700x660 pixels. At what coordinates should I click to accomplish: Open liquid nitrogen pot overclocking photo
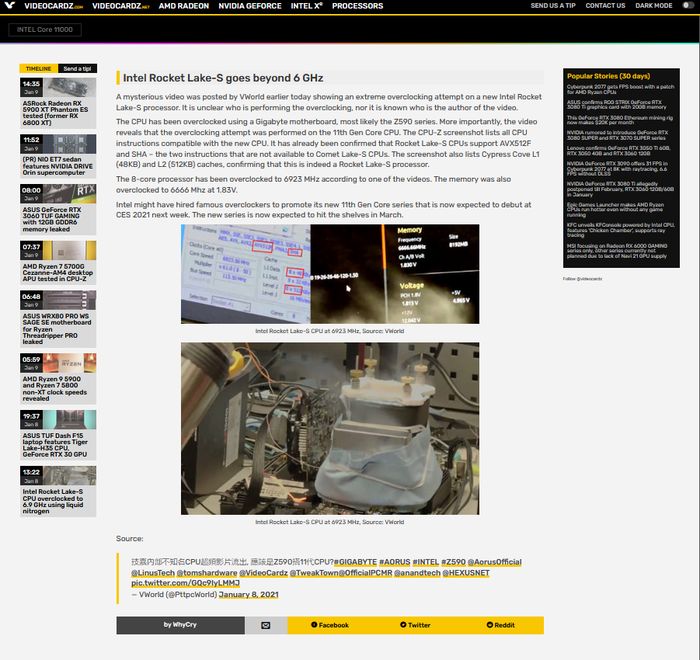pyautogui.click(x=330, y=428)
